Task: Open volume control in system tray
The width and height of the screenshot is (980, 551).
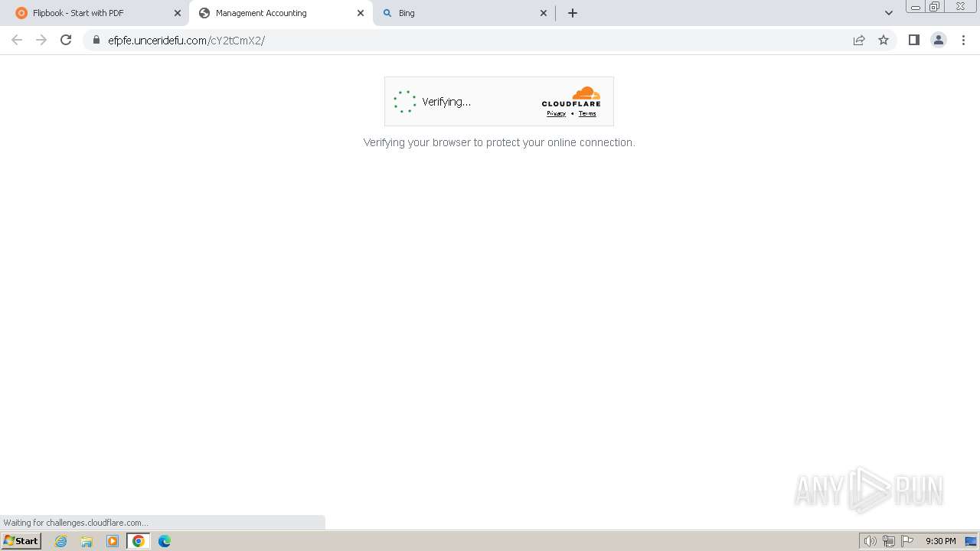Action: (x=870, y=541)
